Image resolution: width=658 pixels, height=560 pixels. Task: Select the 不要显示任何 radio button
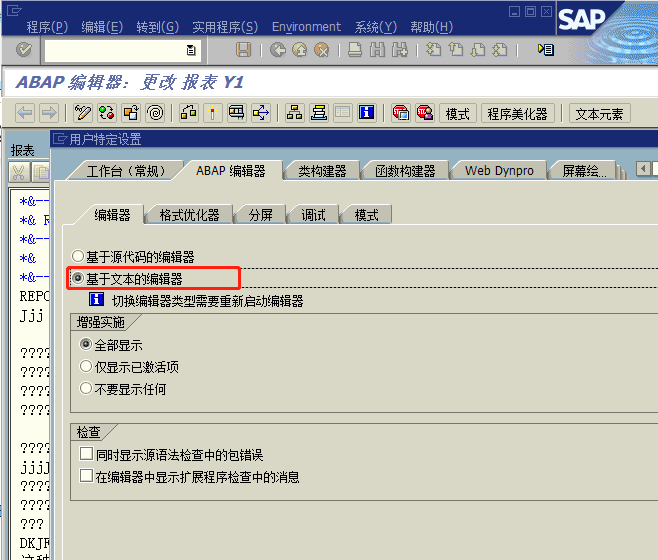[x=86, y=388]
